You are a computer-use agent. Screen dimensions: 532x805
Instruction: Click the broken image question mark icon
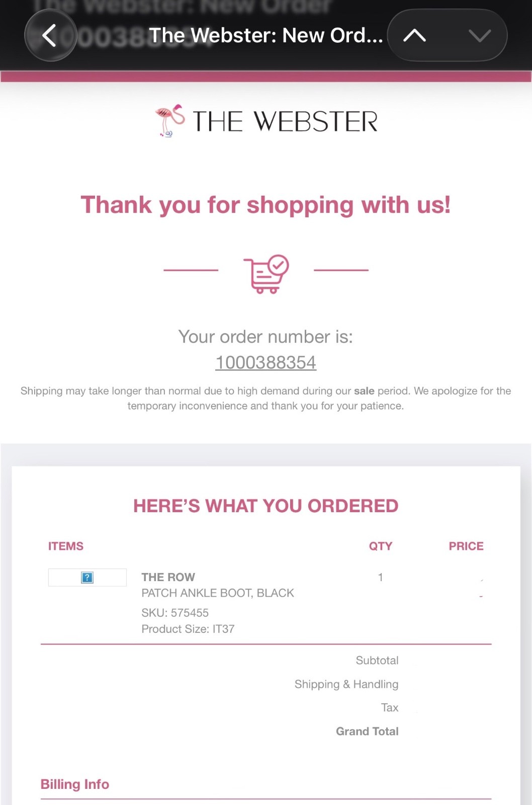[x=87, y=578]
